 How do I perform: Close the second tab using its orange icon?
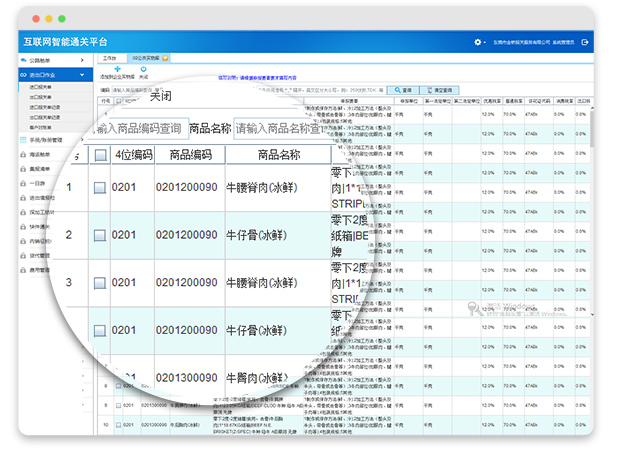point(166,58)
